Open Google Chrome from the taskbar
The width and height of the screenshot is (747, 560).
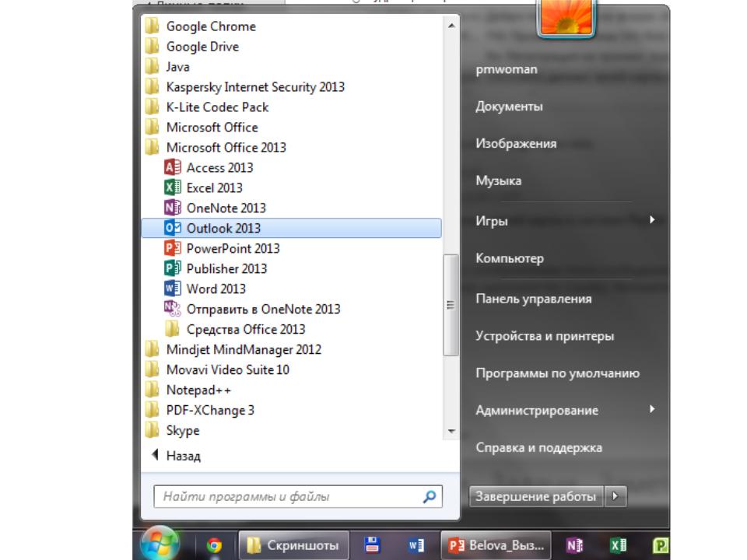tap(214, 545)
